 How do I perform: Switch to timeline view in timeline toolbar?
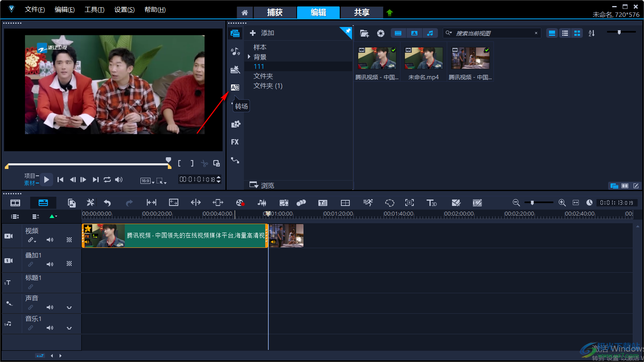[43, 203]
